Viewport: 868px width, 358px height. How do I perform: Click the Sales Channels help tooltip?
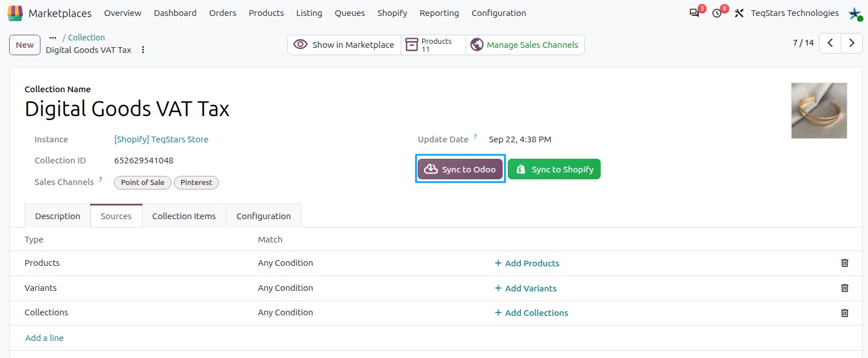[101, 179]
